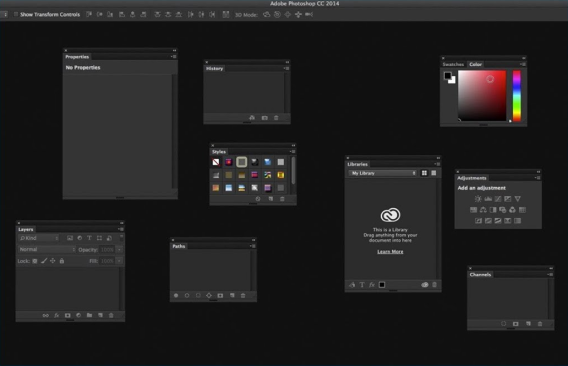Add layer style fx in Libraries panel
The height and width of the screenshot is (366, 568).
point(372,285)
